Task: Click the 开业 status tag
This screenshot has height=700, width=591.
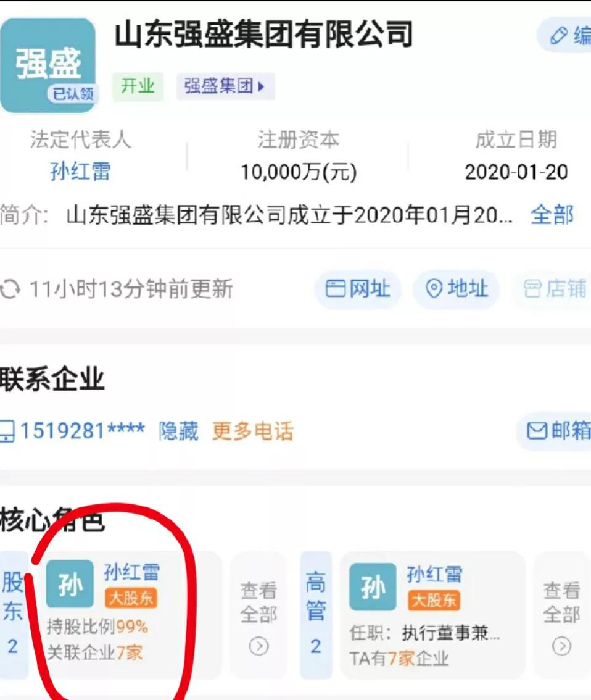Action: click(x=138, y=86)
